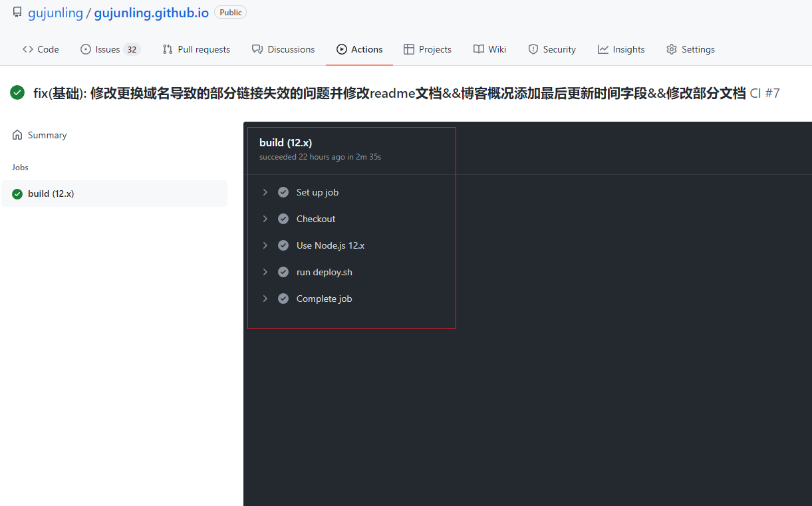The image size is (812, 506).
Task: Select the build (12.x) job in sidebar
Action: 51,193
